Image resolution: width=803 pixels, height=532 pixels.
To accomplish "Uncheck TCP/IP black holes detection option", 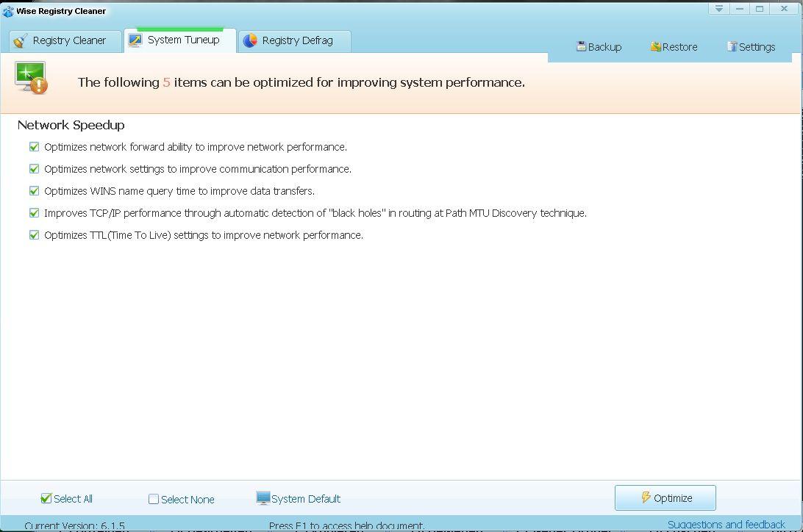I will coord(35,213).
